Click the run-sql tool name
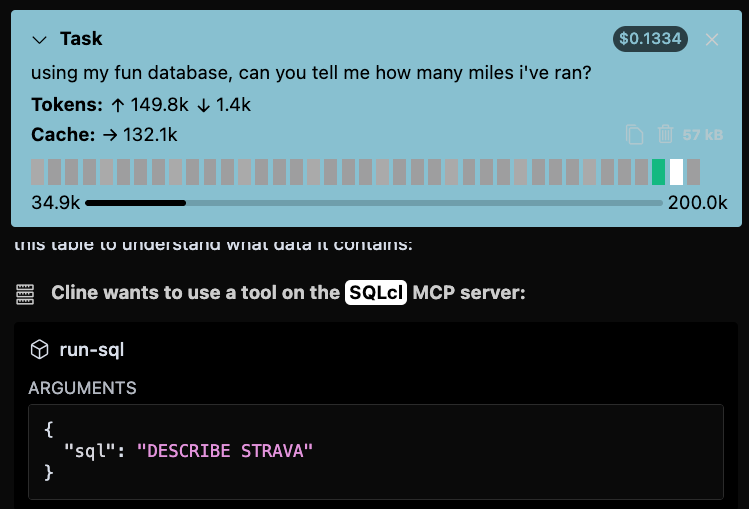Viewport: 749px width, 509px height. click(92, 350)
